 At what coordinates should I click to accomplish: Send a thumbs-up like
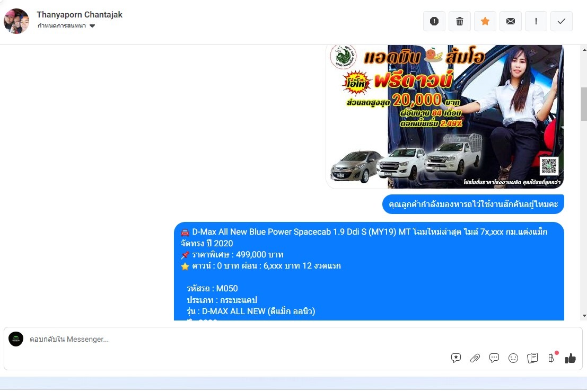[571, 358]
